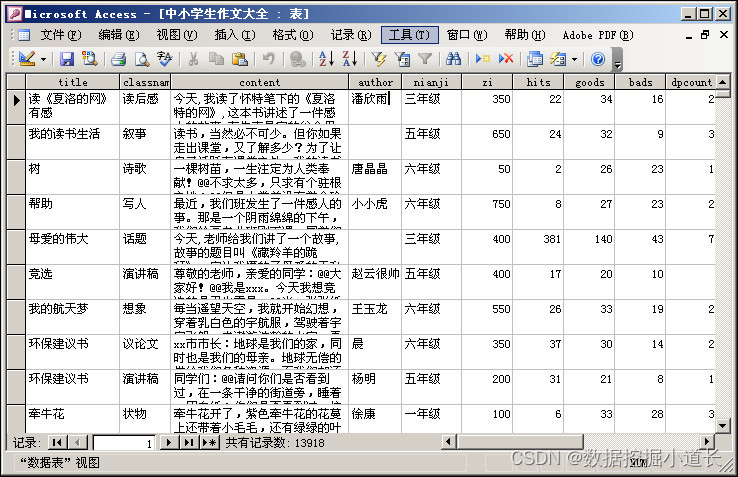
Task: Open the 插入(I) menu
Action: pyautogui.click(x=234, y=35)
